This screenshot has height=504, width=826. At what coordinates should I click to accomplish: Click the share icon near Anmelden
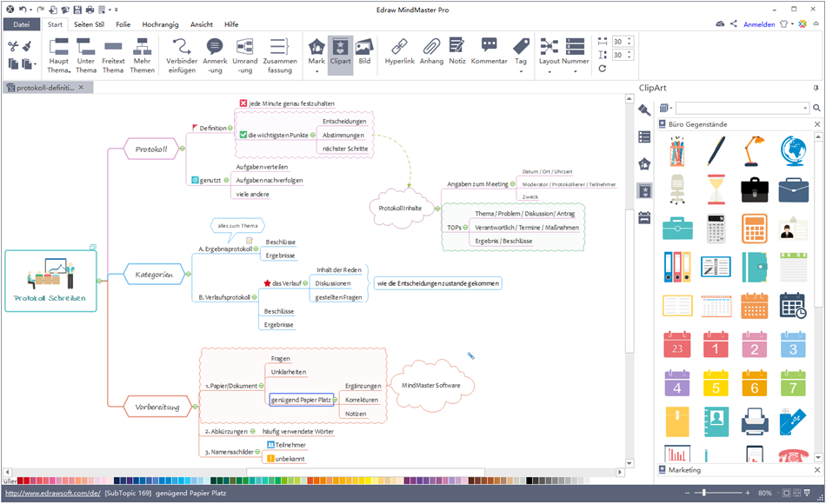click(x=733, y=23)
